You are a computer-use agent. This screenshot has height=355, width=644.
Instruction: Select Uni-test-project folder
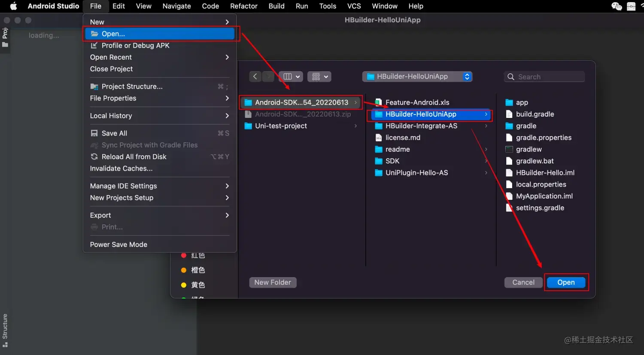(301, 126)
